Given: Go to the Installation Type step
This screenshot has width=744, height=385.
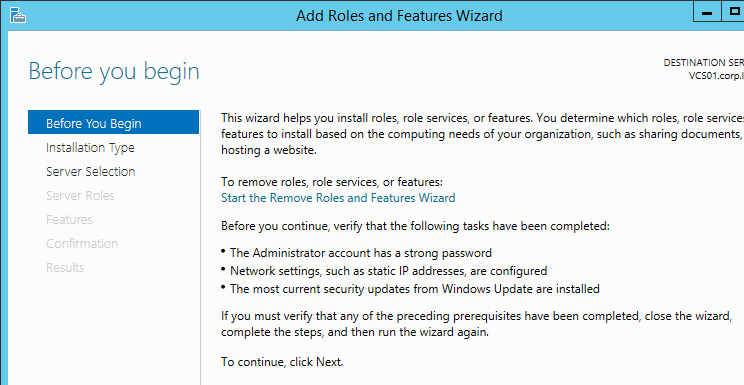Looking at the screenshot, I should tap(90, 148).
